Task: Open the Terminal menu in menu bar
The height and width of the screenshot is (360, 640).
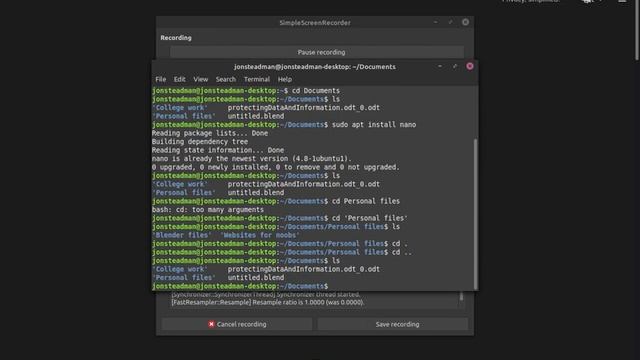Action: pos(257,79)
